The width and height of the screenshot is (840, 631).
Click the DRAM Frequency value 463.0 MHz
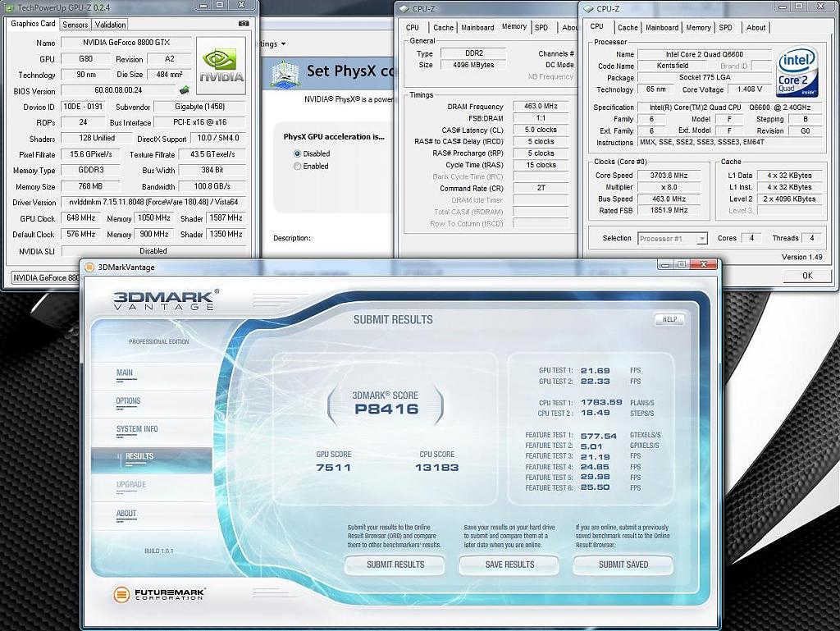pos(541,107)
